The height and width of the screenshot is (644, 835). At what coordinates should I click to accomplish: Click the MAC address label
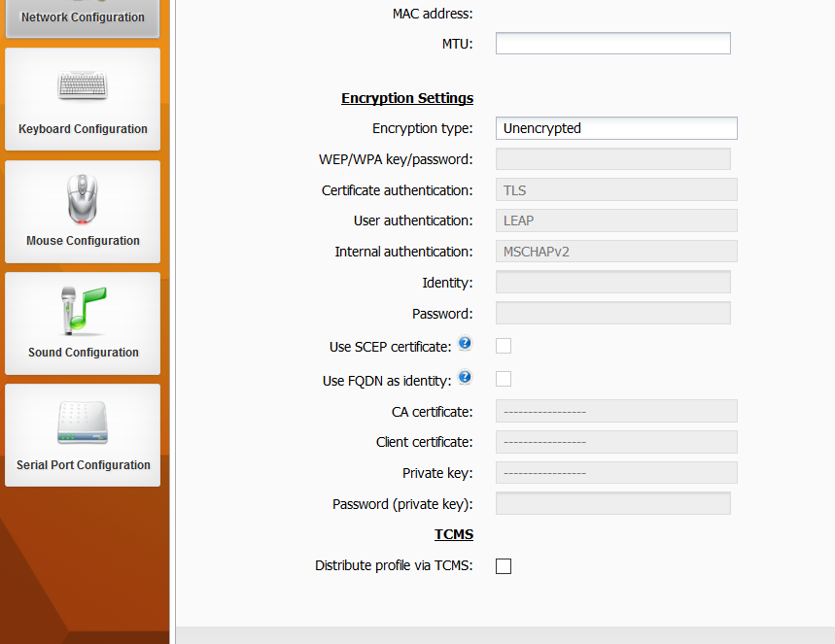(433, 14)
